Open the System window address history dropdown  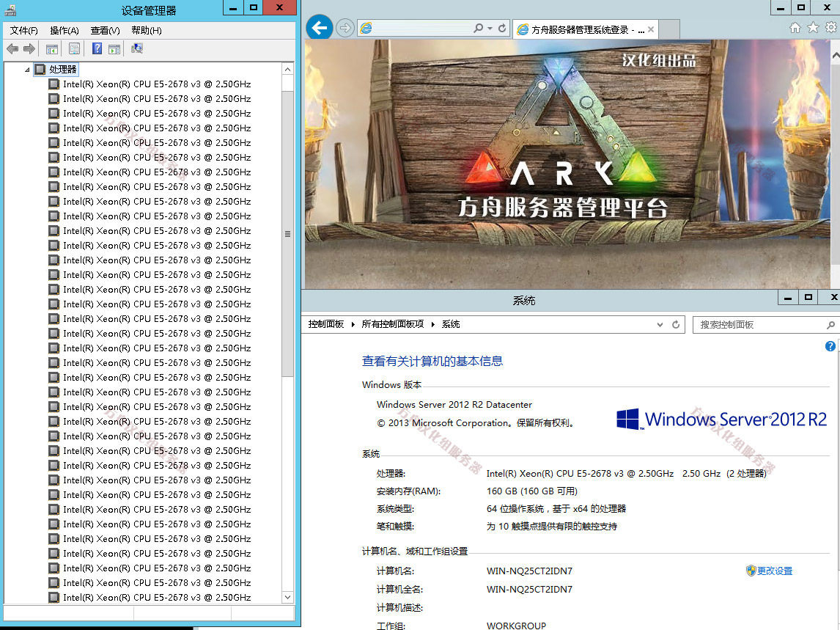(660, 324)
